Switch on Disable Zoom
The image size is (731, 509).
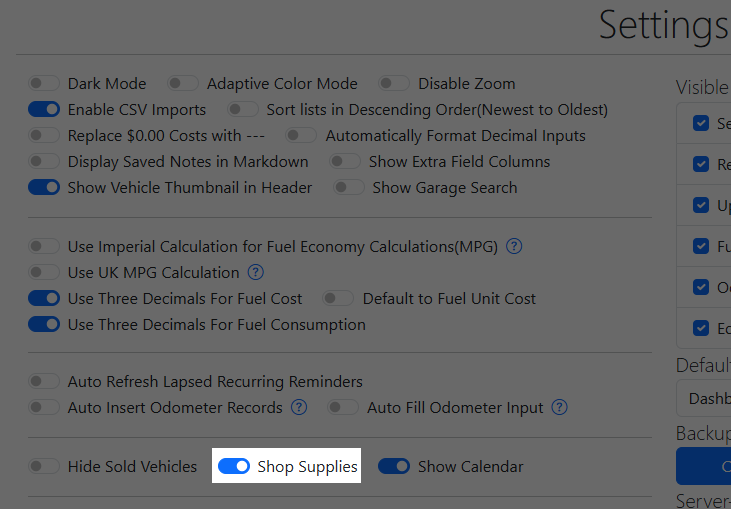pos(394,84)
